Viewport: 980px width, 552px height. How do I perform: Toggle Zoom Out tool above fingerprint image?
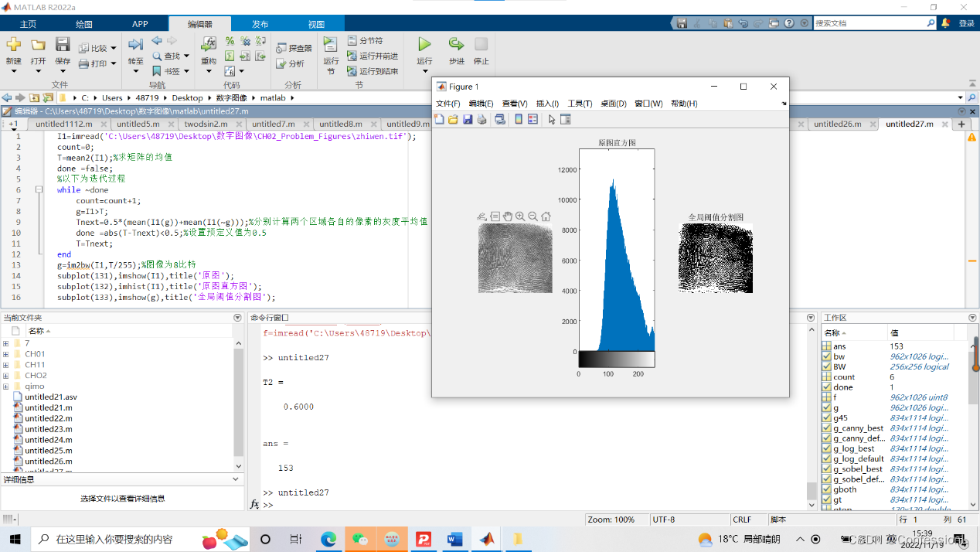point(533,217)
